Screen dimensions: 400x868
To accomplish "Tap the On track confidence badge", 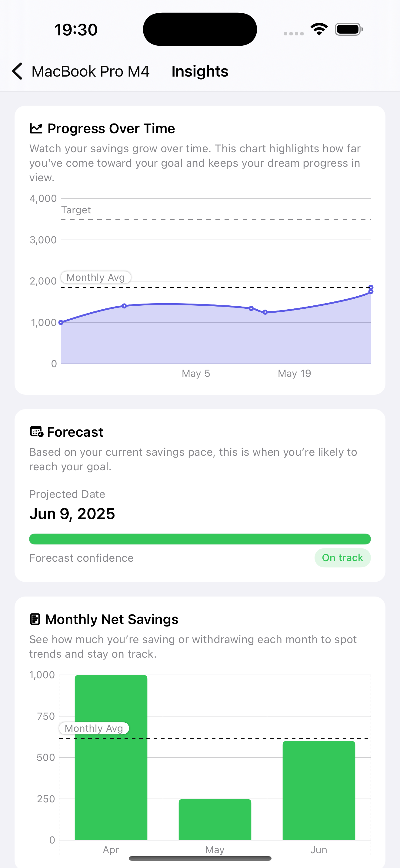I will click(x=342, y=558).
